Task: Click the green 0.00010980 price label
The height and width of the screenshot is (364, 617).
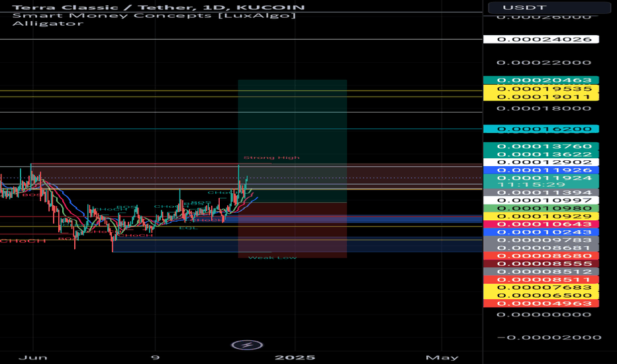Action: coord(541,208)
